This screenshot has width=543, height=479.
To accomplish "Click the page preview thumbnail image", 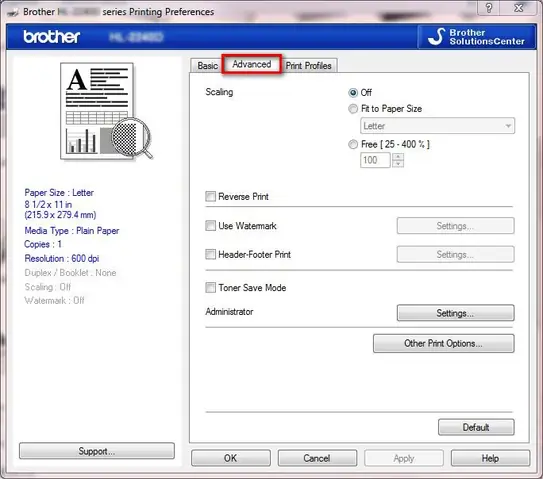I will (106, 111).
